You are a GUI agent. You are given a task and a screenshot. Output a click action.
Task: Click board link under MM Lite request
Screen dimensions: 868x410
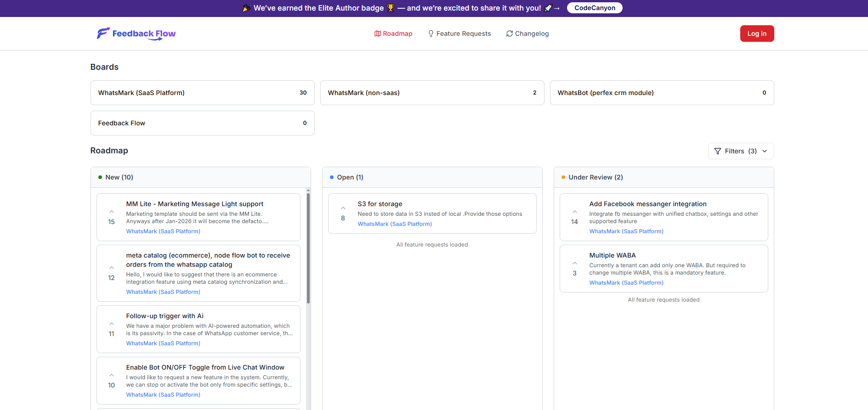pyautogui.click(x=163, y=231)
